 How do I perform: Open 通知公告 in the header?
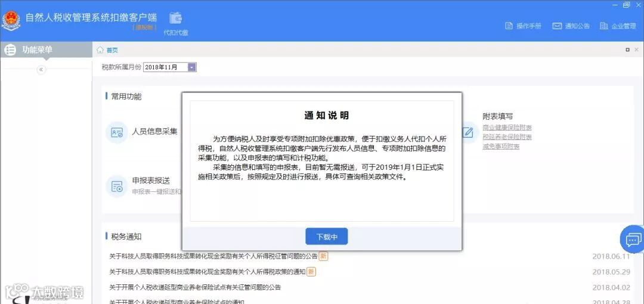(x=571, y=26)
